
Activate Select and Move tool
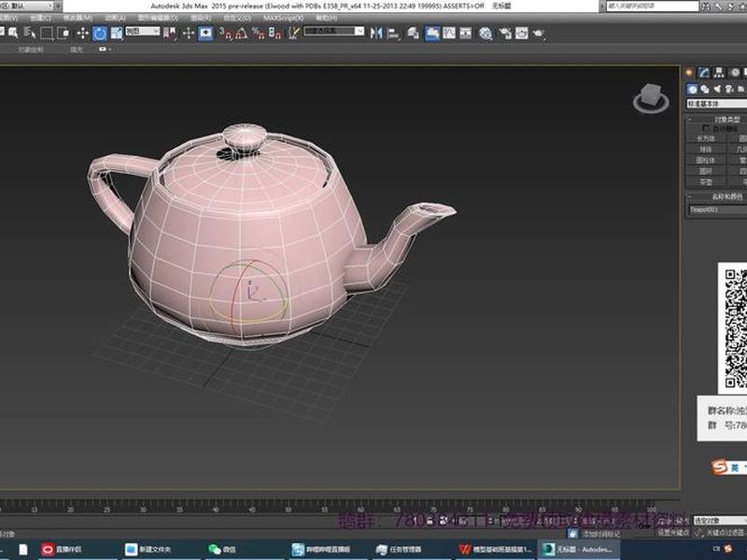tap(83, 33)
